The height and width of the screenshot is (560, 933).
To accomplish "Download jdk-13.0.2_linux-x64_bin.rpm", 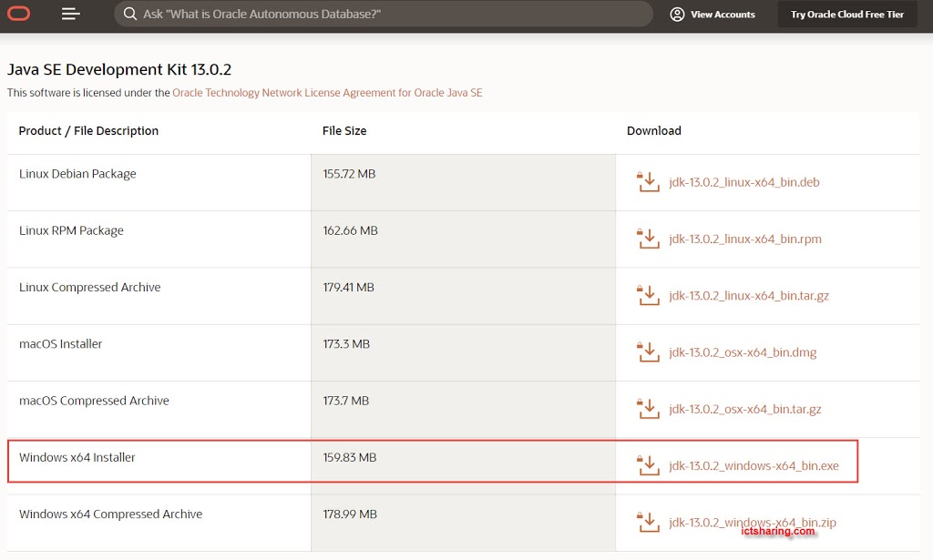I will point(745,239).
